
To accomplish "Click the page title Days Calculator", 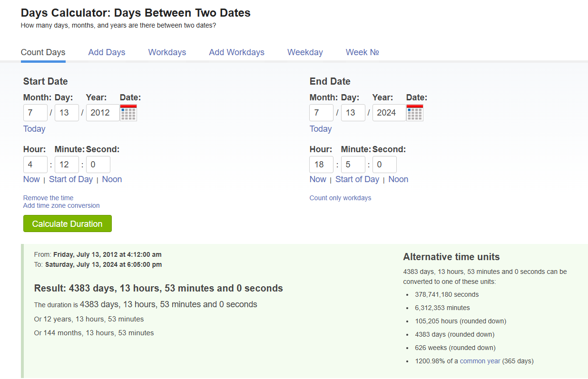I will (x=136, y=13).
